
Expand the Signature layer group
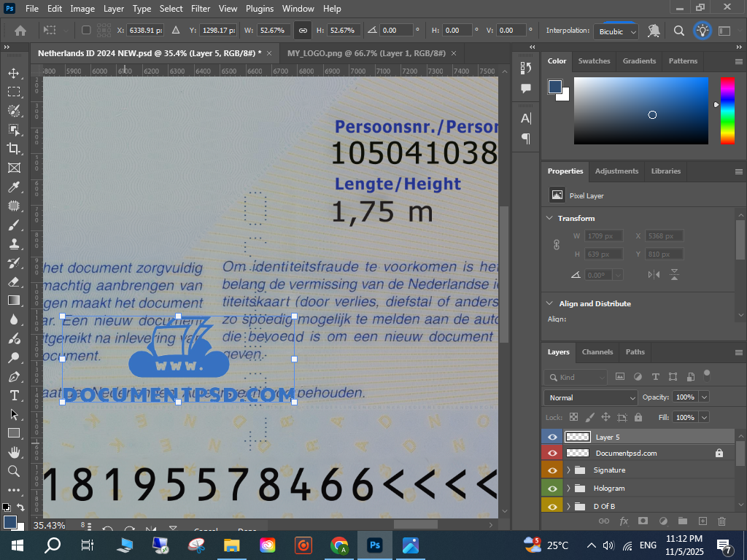tap(568, 470)
